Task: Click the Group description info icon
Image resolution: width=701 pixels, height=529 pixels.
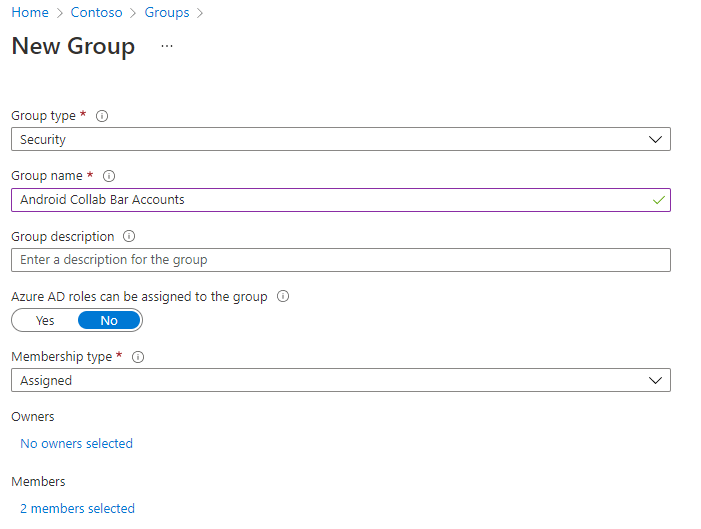Action: pos(129,236)
